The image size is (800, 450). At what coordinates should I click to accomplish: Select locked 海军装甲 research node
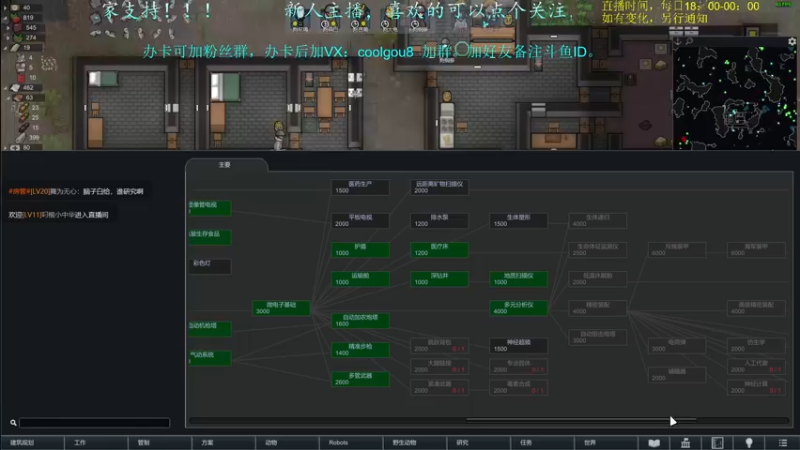[756, 249]
